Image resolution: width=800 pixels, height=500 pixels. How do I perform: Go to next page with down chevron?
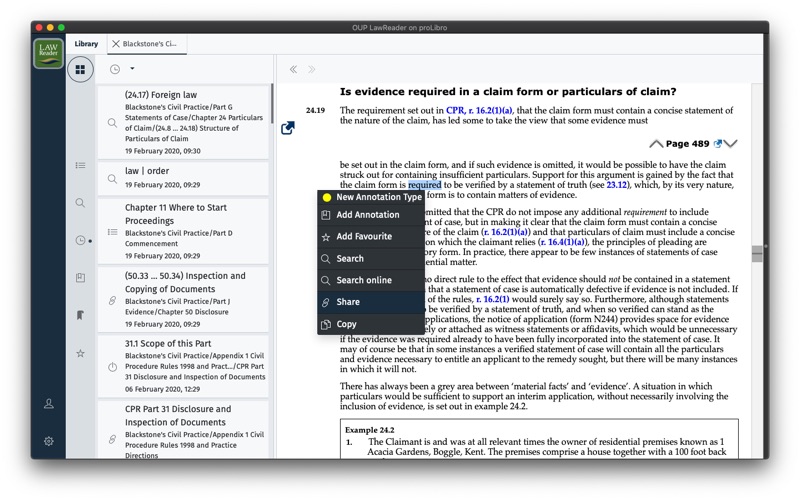click(x=730, y=144)
